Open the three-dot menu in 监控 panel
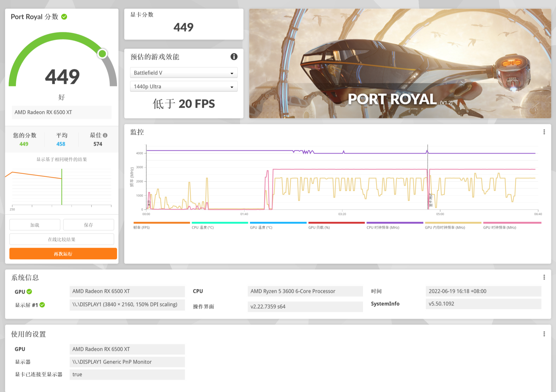 click(544, 132)
